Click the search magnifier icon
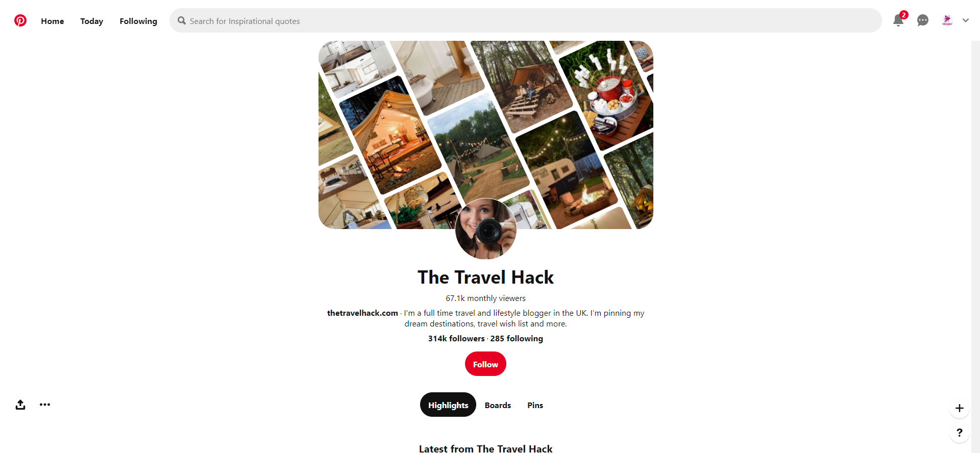Image resolution: width=980 pixels, height=453 pixels. click(182, 21)
